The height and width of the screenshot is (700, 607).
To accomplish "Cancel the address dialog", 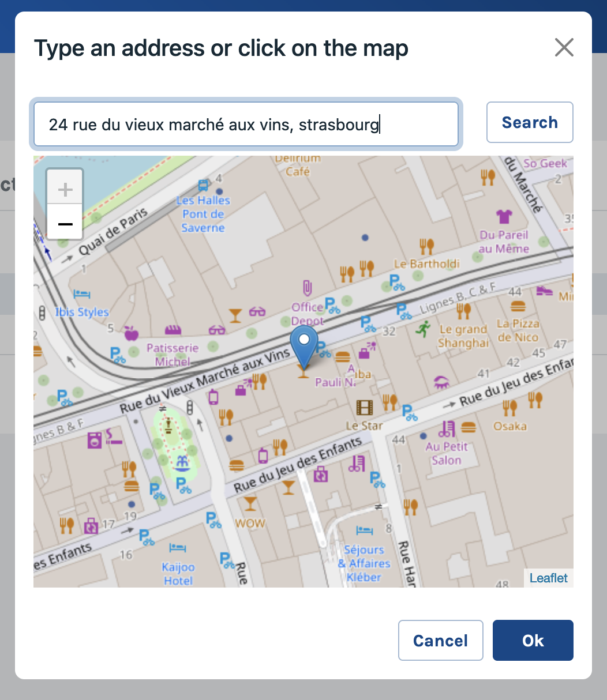I will tap(440, 640).
